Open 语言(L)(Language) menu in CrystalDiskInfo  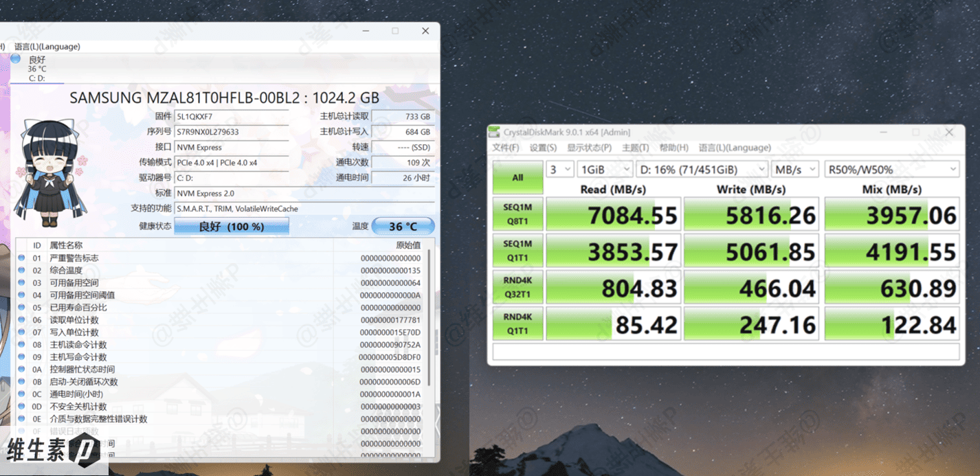point(47,47)
